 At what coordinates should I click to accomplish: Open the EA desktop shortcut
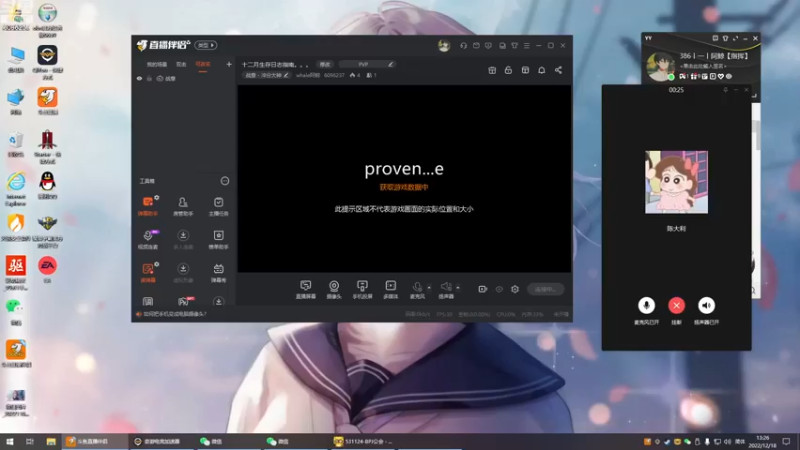[x=47, y=269]
